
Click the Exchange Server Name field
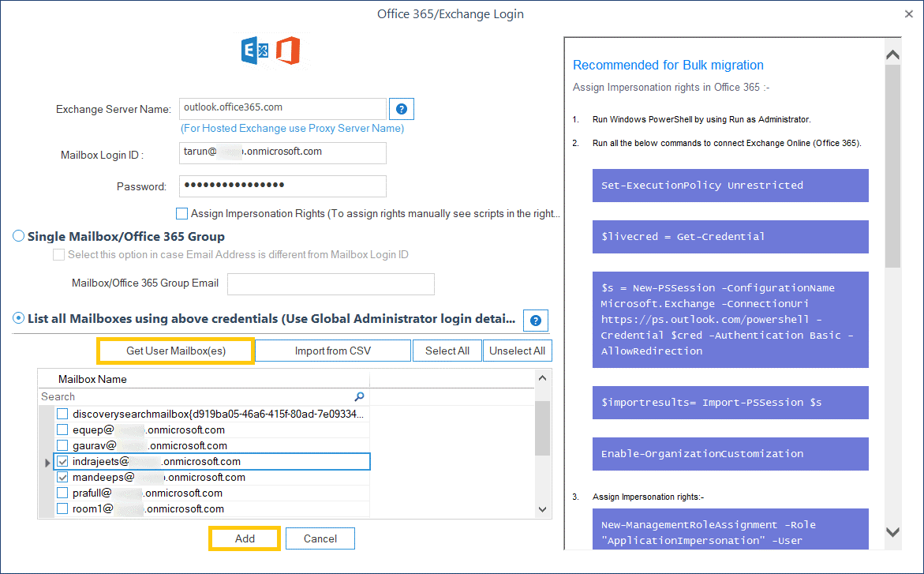pos(282,109)
